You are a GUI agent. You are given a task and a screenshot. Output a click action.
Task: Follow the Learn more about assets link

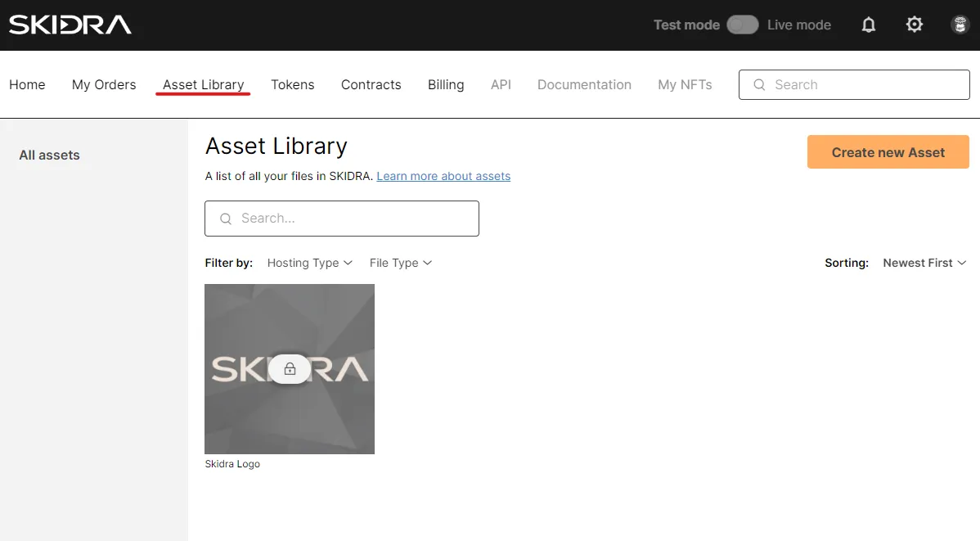(443, 176)
